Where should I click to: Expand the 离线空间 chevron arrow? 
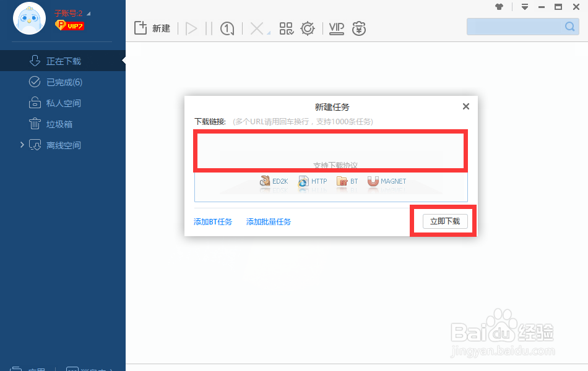[x=22, y=145]
